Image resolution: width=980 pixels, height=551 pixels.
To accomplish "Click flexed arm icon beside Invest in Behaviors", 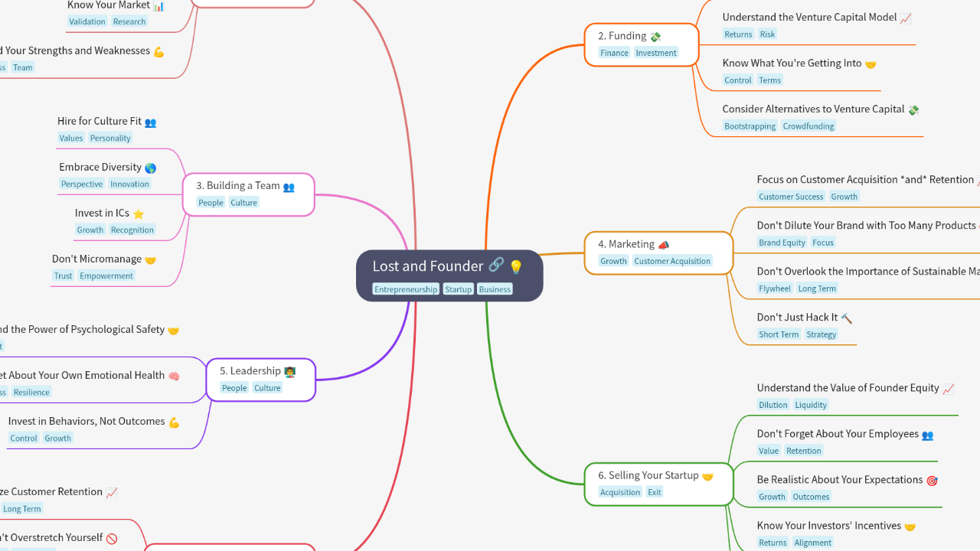I will [174, 422].
